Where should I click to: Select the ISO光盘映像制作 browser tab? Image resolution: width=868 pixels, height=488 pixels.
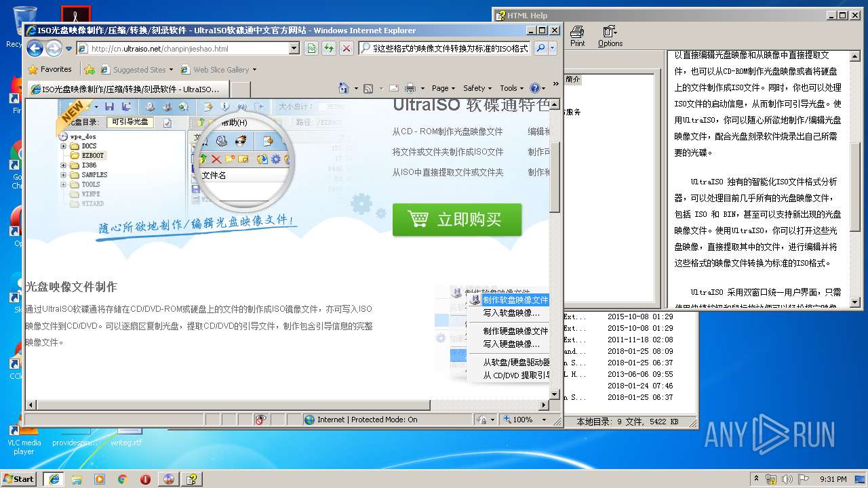click(x=127, y=89)
